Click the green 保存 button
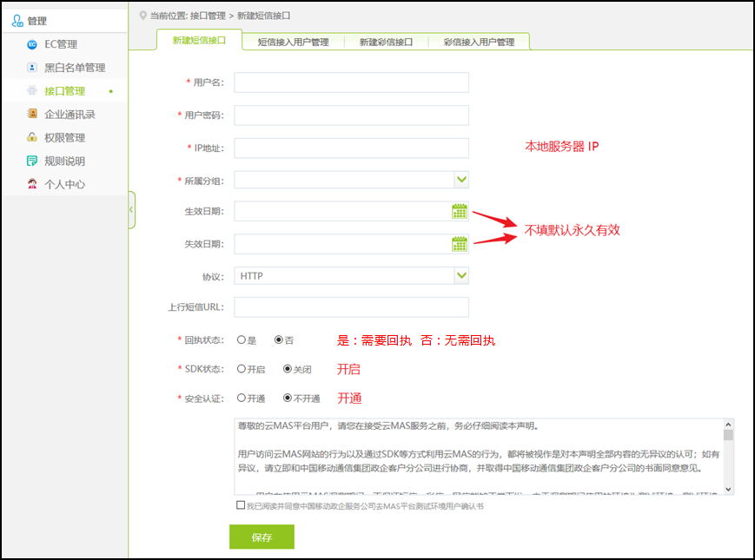 262,537
